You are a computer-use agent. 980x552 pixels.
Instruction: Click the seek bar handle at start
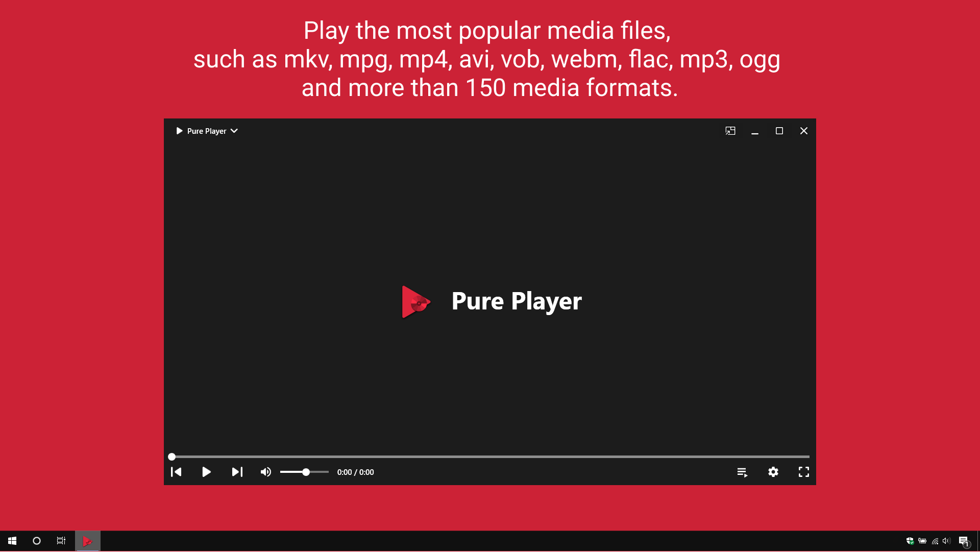coord(172,457)
